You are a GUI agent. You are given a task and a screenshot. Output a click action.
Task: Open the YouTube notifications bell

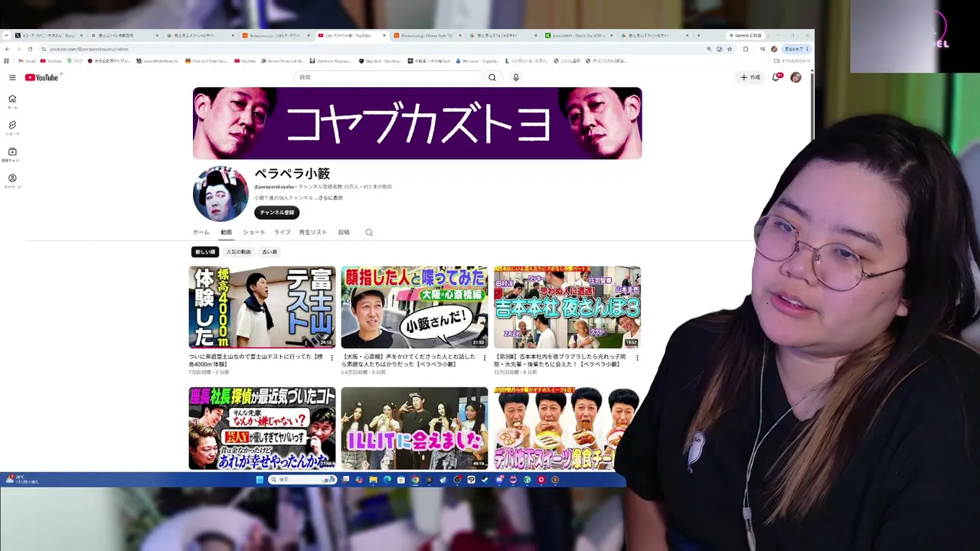(777, 77)
